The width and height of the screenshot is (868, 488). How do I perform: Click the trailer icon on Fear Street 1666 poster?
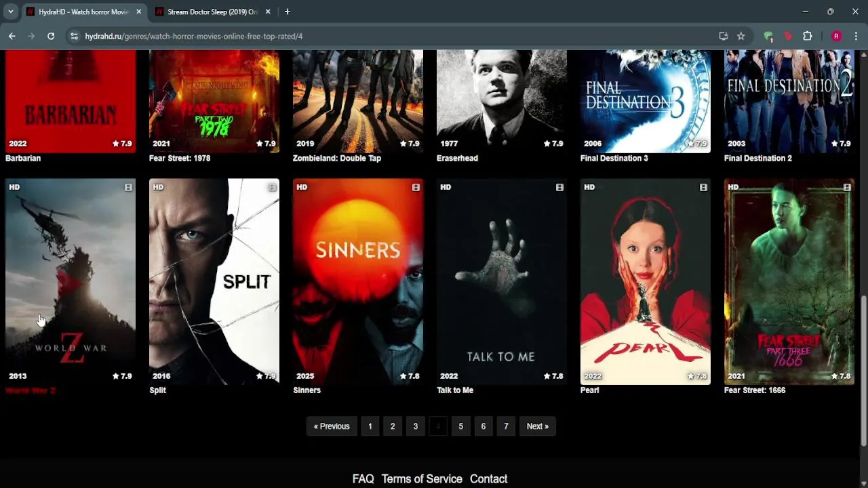coord(847,187)
